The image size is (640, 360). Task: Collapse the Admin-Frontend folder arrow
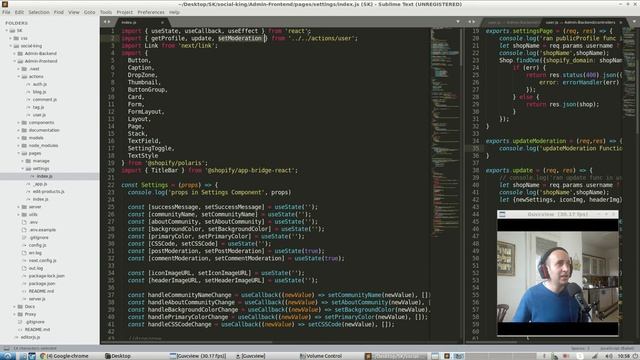tap(15, 61)
